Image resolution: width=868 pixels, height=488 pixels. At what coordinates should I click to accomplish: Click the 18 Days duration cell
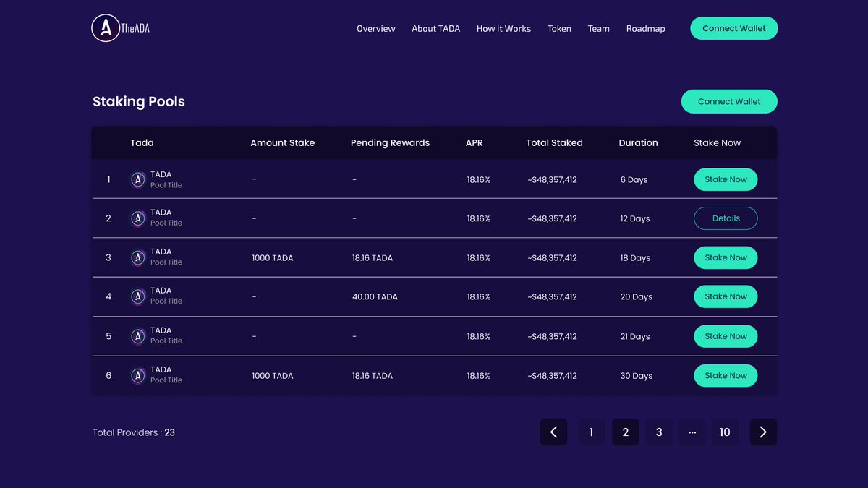click(x=635, y=258)
